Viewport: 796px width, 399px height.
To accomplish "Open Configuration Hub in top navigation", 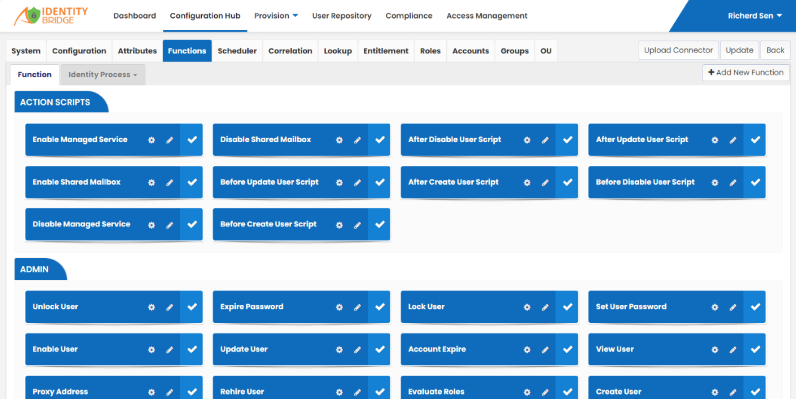I will click(x=205, y=16).
